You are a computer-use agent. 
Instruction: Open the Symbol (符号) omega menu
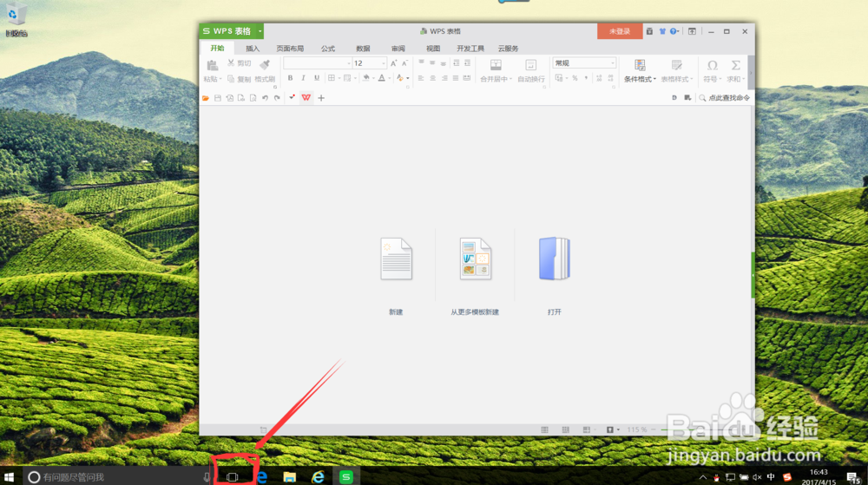click(x=713, y=71)
